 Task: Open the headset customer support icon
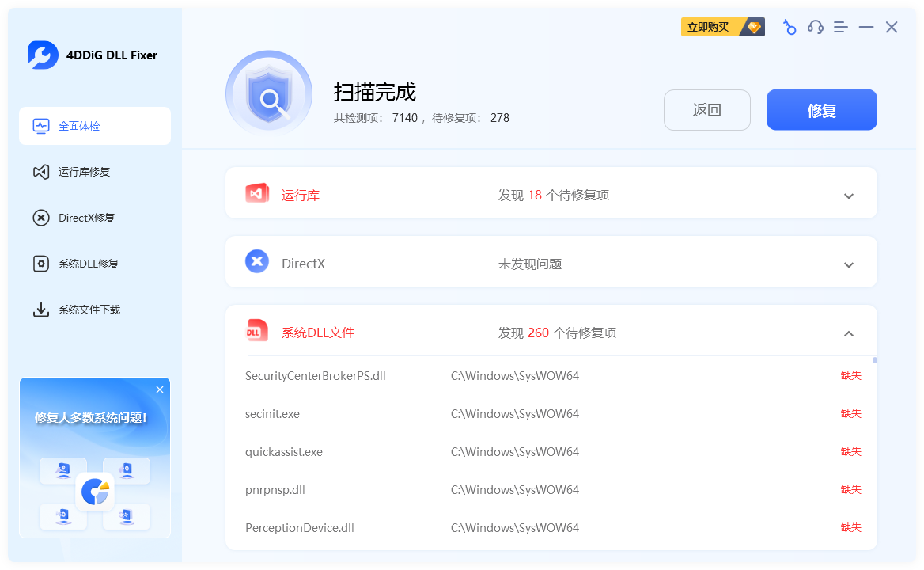[815, 27]
